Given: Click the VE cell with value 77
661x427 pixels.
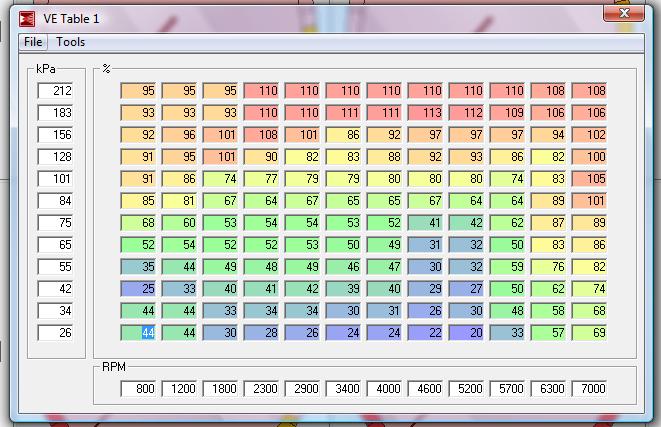Looking at the screenshot, I should pos(261,179).
